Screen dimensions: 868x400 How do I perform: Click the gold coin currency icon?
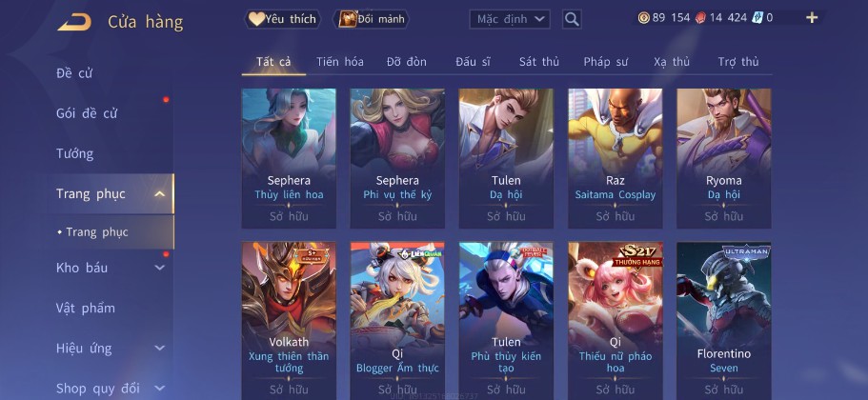click(644, 18)
